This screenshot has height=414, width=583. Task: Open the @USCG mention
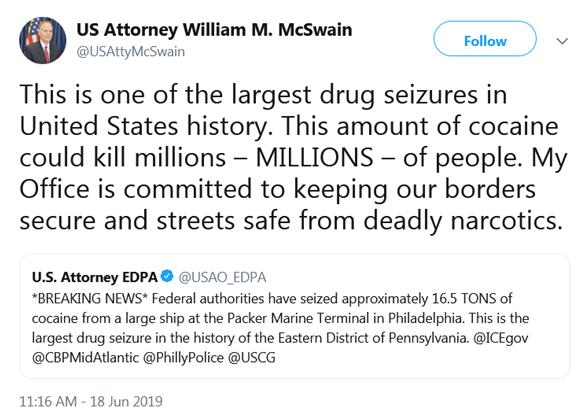point(252,357)
